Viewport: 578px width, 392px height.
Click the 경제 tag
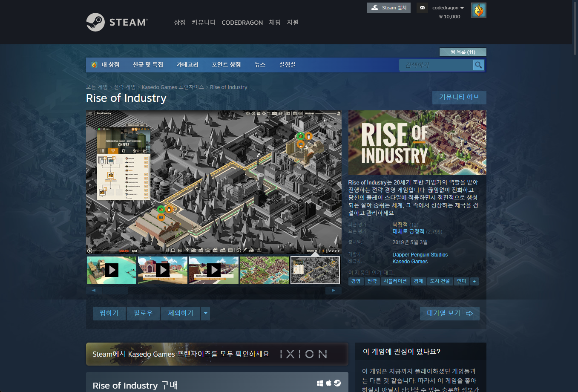[418, 281]
